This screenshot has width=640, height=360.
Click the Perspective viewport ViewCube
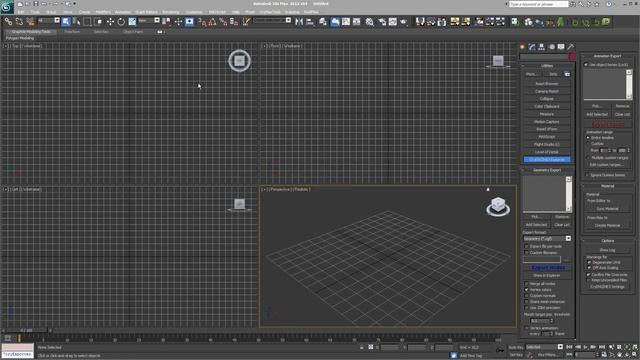click(498, 206)
